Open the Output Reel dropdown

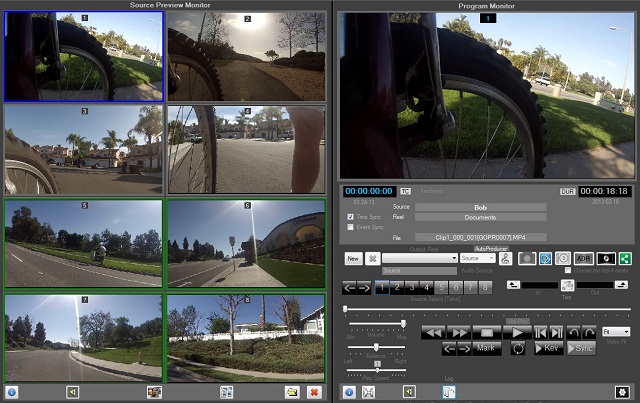click(420, 258)
